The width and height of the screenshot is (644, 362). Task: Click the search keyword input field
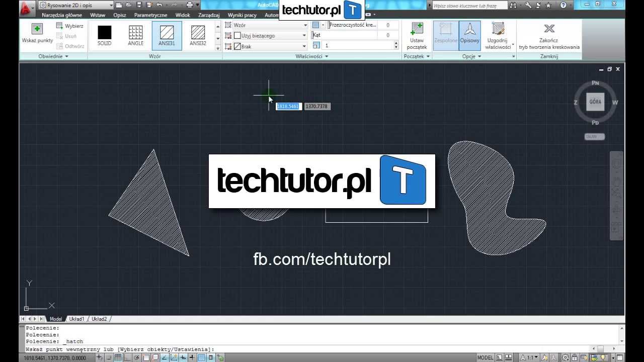coord(469,5)
